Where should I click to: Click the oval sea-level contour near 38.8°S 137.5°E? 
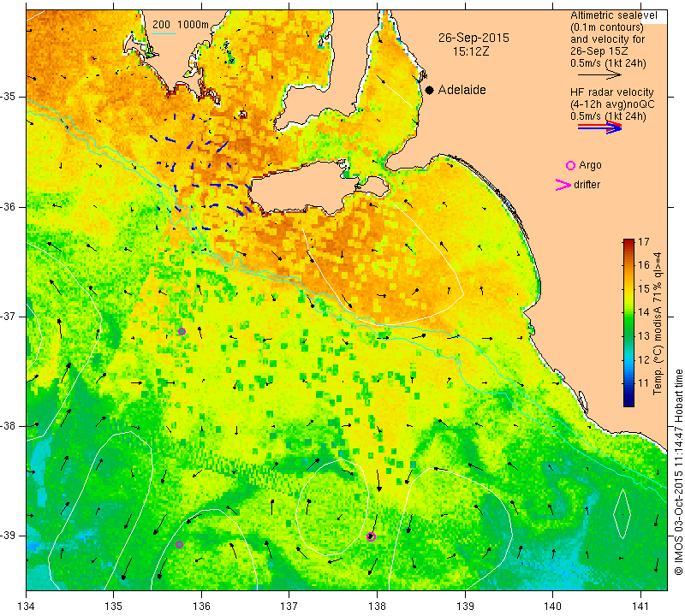point(332,506)
